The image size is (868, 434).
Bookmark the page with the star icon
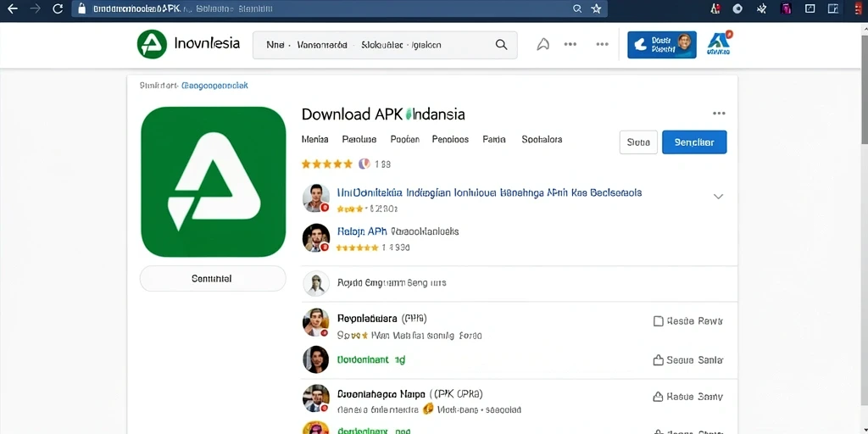[x=596, y=8]
